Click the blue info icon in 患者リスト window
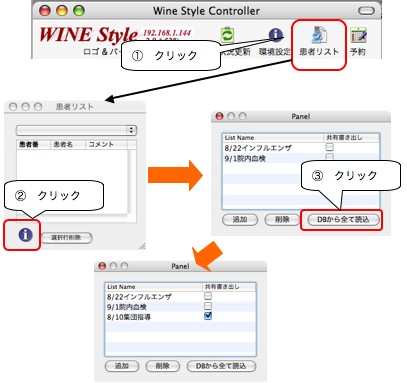Screen dimensions: 407x383 point(25,235)
